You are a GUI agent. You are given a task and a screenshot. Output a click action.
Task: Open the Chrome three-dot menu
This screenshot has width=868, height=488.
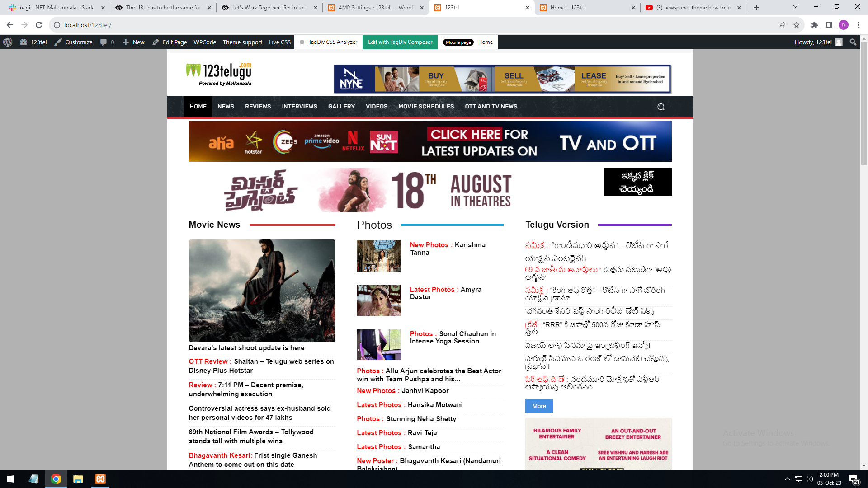(858, 25)
